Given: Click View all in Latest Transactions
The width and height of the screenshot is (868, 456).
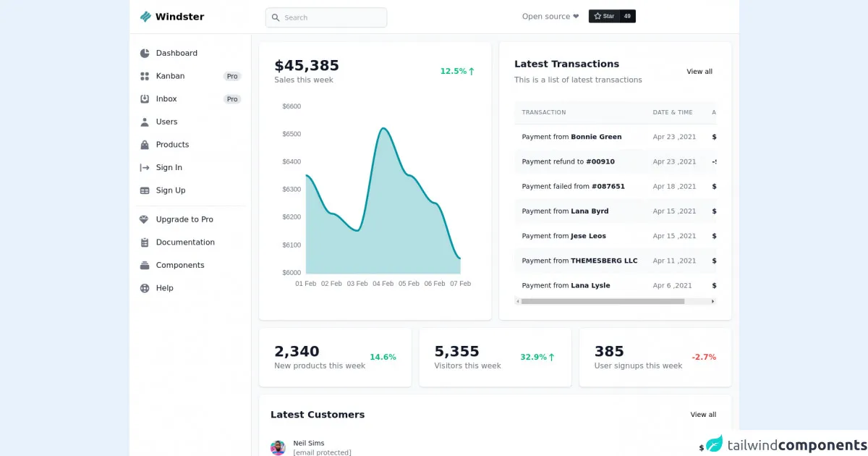Looking at the screenshot, I should (699, 72).
